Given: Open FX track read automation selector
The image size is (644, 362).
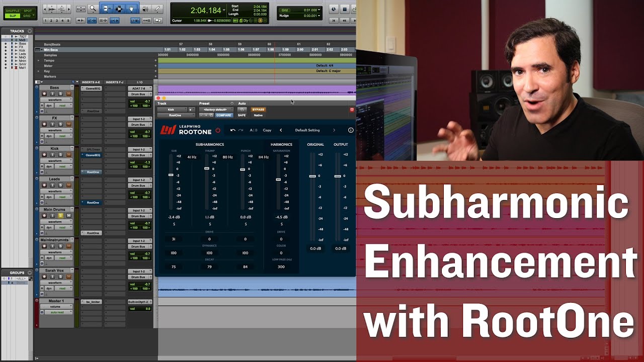Looking at the screenshot, I should tap(63, 136).
